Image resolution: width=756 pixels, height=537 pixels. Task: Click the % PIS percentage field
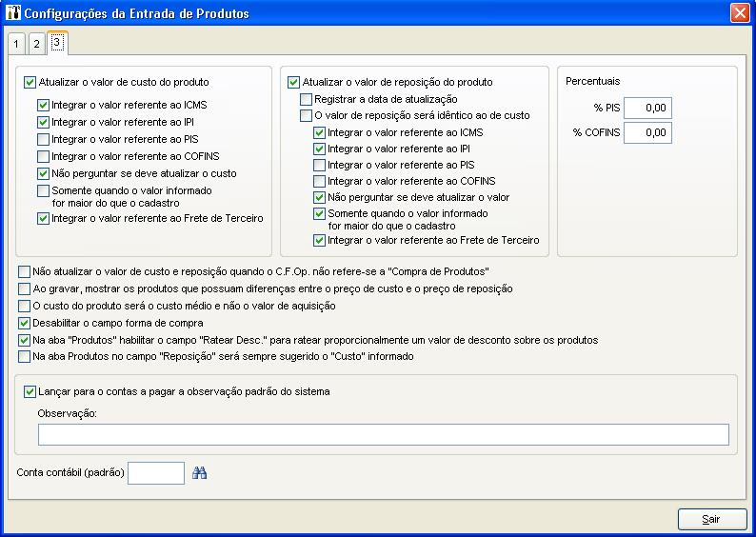[x=647, y=108]
